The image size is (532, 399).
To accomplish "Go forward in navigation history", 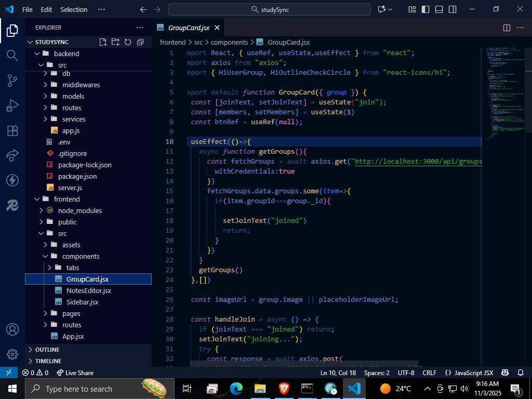I will point(157,9).
